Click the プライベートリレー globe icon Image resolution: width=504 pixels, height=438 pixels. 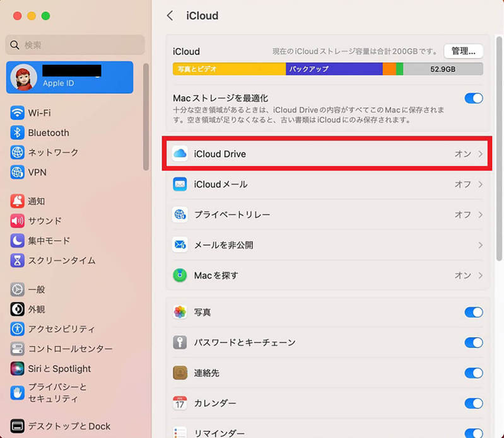(x=180, y=214)
